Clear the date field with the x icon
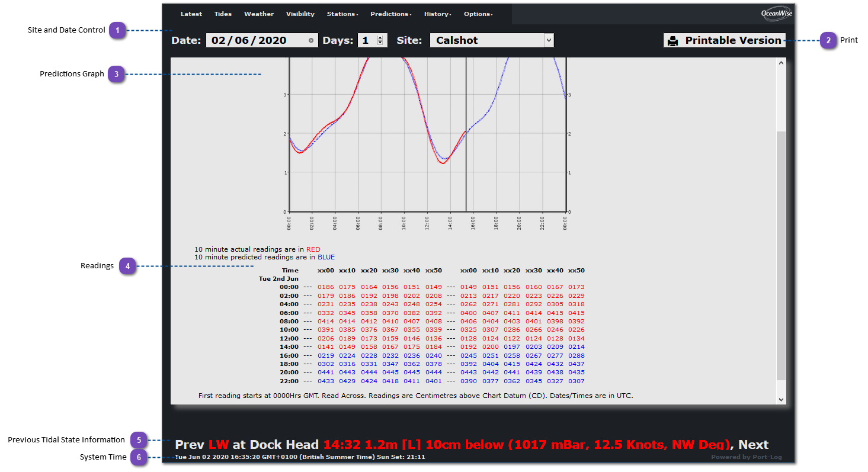Viewport: 868px width, 472px height. pyautogui.click(x=311, y=41)
